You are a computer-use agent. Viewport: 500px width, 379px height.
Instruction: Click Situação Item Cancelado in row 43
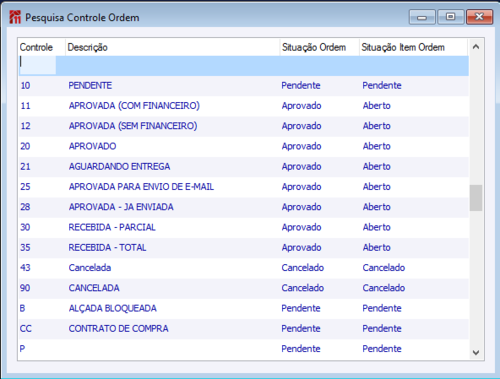point(384,268)
